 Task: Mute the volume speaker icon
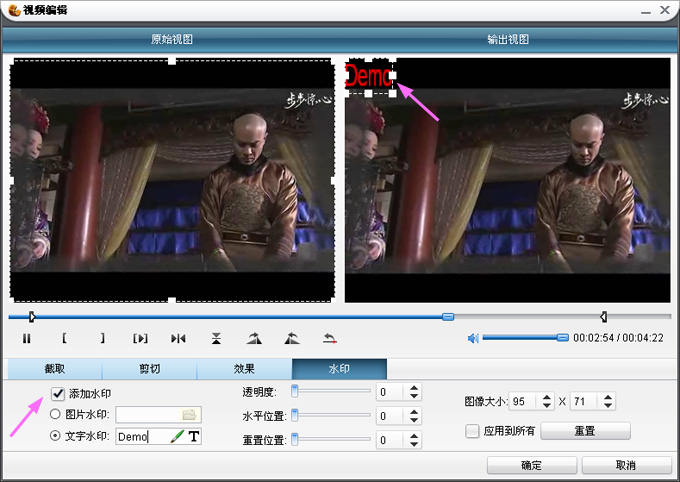point(473,338)
